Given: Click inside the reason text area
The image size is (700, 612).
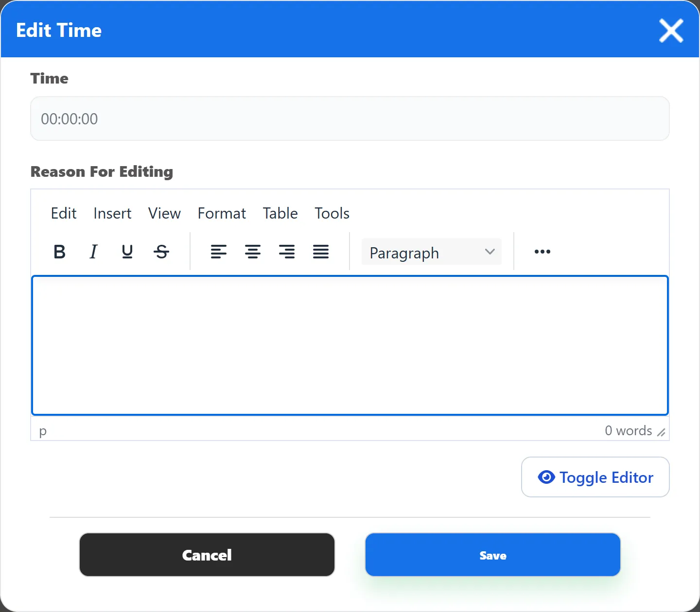Looking at the screenshot, I should (350, 345).
